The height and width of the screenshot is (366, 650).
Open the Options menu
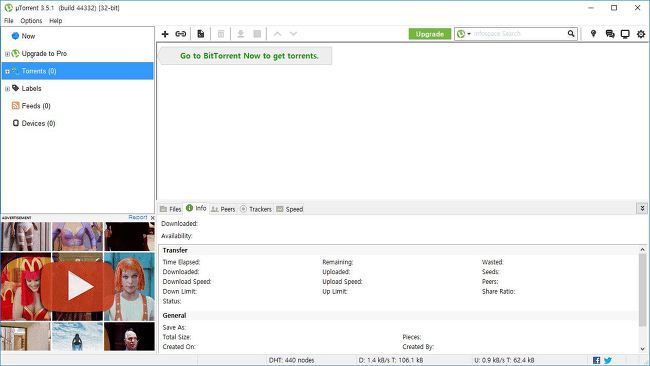(31, 21)
